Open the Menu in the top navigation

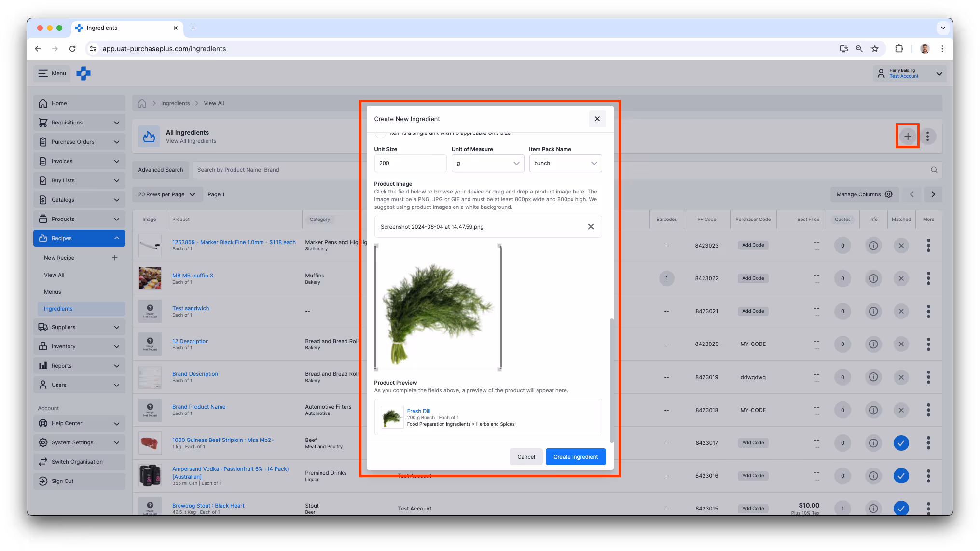point(52,73)
